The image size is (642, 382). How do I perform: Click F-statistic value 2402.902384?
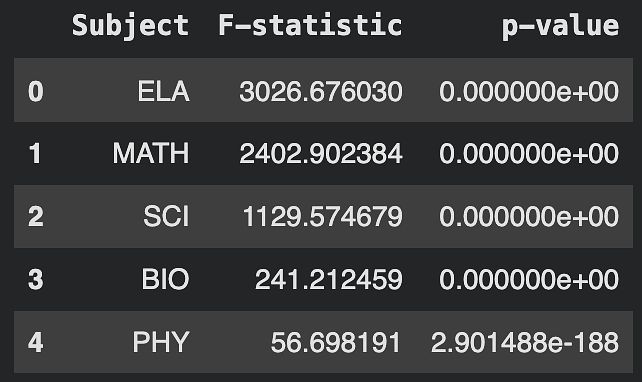point(321,154)
